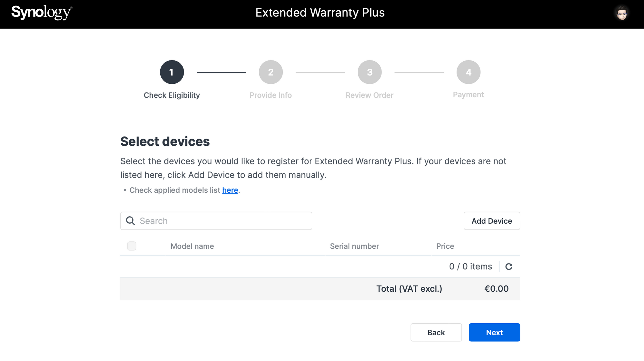The width and height of the screenshot is (644, 361).
Task: Select step 3 circle Review Order
Action: click(370, 72)
